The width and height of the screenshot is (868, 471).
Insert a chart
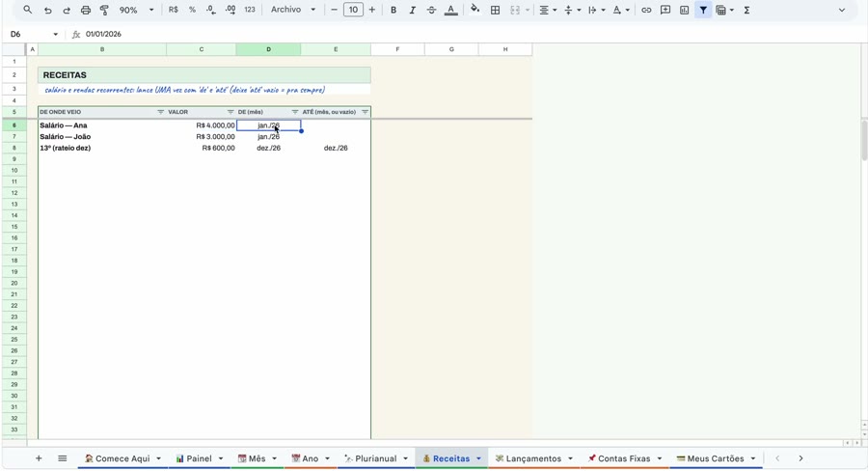[x=684, y=10]
